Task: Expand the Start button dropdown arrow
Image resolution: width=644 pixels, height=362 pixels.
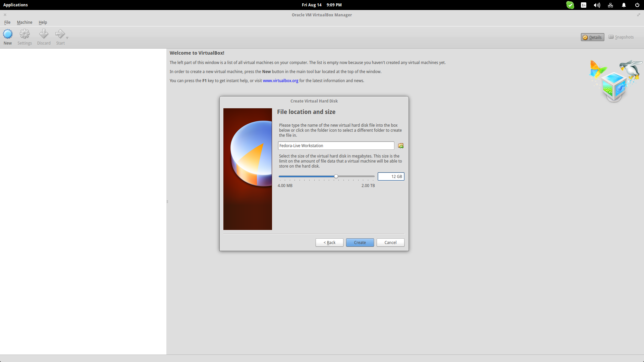Action: click(x=67, y=38)
